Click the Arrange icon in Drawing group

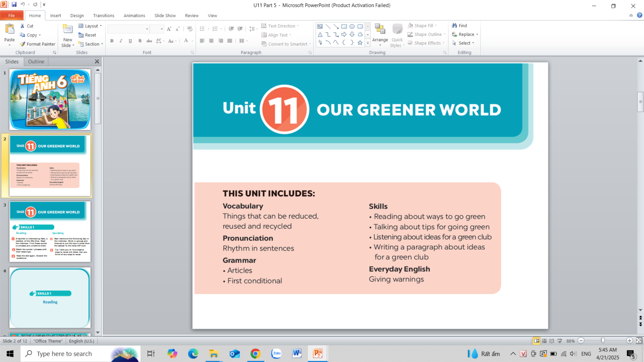pos(380,30)
